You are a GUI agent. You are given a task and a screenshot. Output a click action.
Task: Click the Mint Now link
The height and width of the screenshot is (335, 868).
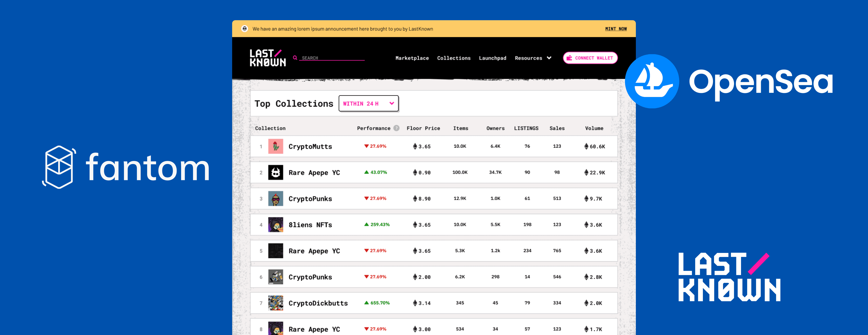tap(616, 29)
